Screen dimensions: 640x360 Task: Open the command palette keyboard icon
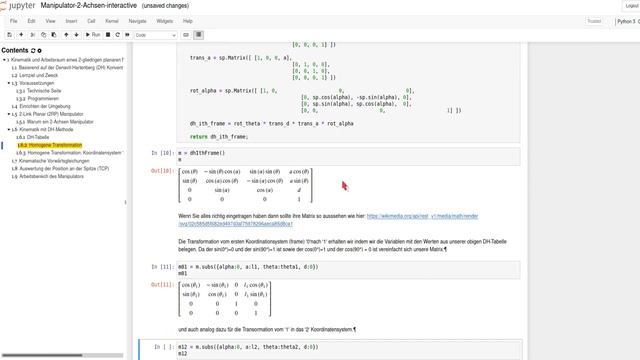(186, 35)
